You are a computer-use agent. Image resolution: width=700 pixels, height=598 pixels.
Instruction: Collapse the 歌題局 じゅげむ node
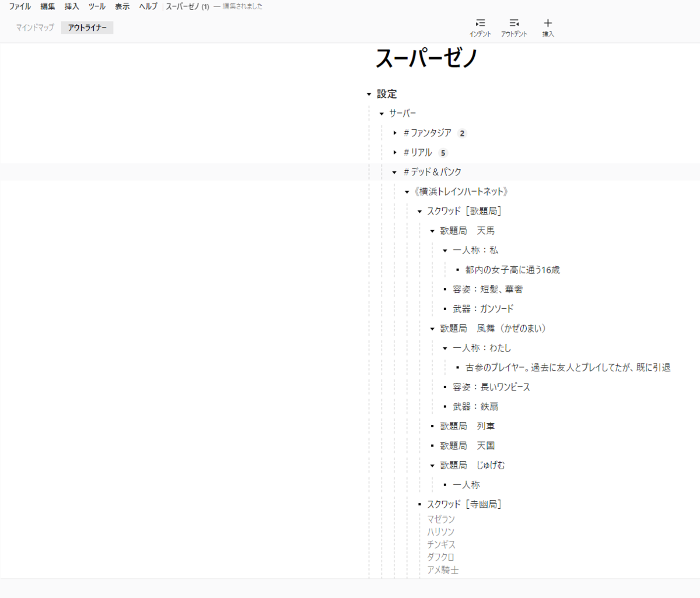(x=432, y=466)
